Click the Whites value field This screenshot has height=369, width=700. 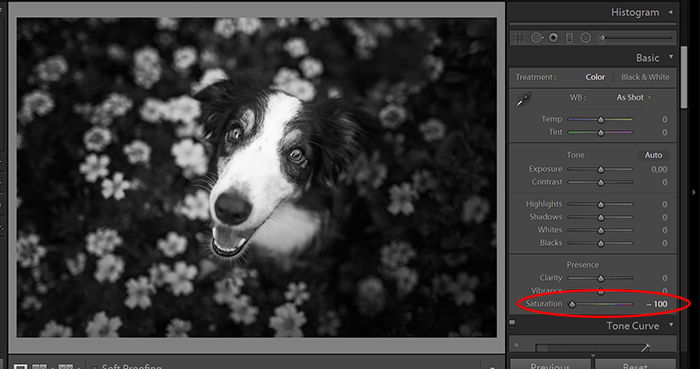[665, 230]
